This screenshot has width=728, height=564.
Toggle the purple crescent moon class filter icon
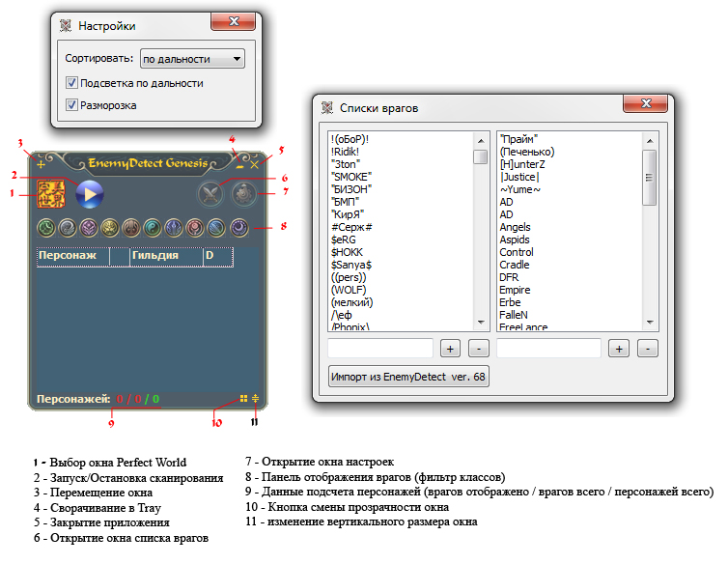point(239,228)
